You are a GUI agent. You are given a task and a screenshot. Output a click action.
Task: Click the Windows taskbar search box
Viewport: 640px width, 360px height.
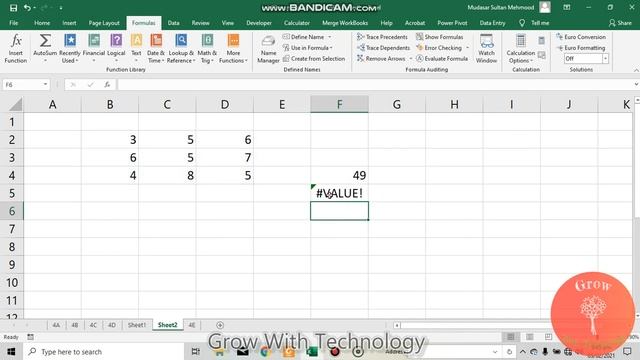coord(104,351)
